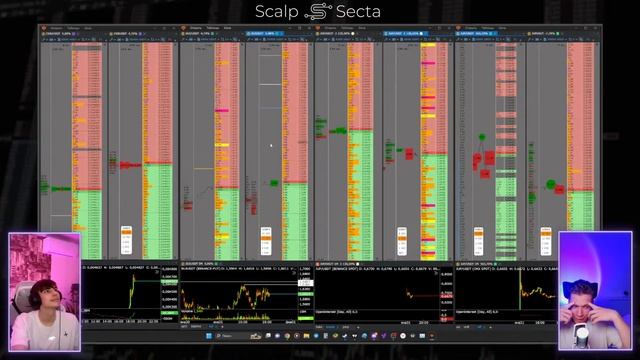Select the -1,29% USDT tab in rightmost window
The width and height of the screenshot is (640, 360).
click(x=543, y=33)
